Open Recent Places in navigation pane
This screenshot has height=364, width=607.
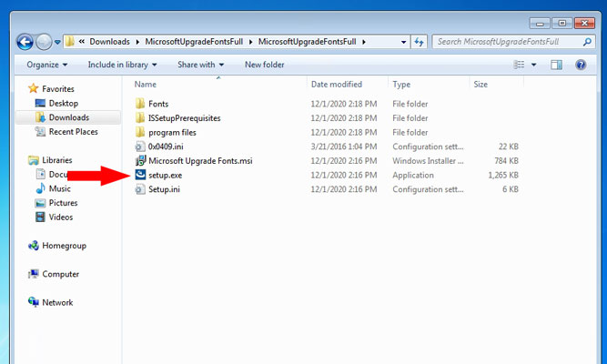[73, 132]
